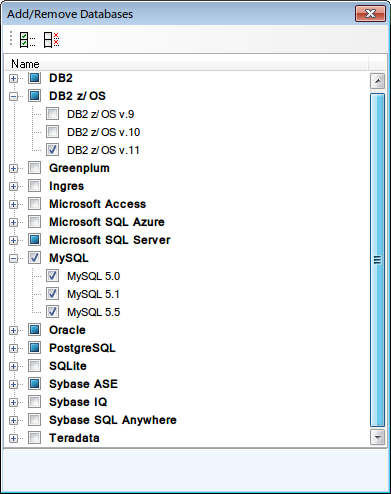Click the vertical scrollbar thumb
The image size is (391, 494).
click(377, 260)
